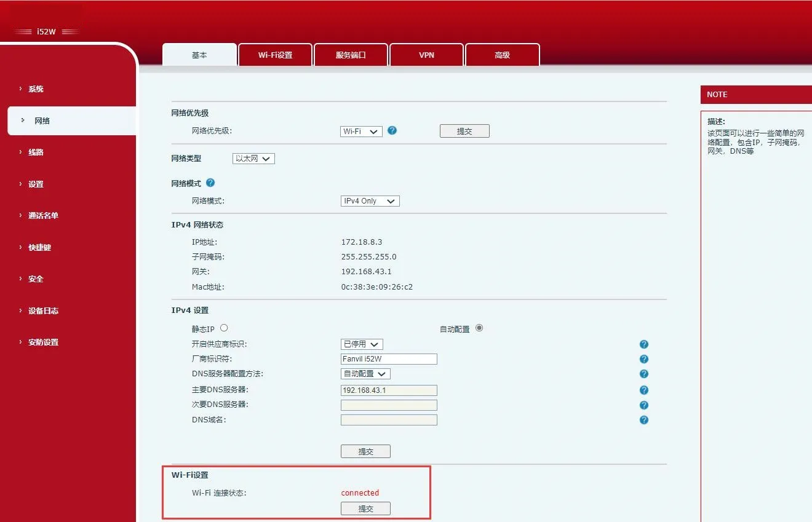Select the 静态IP radio button
Screen dimensions: 812x522
[x=223, y=327]
